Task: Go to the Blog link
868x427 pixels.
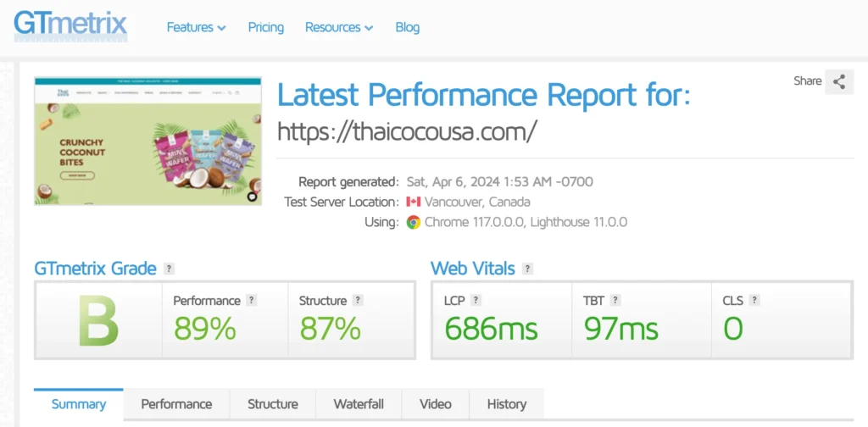Action: (407, 27)
